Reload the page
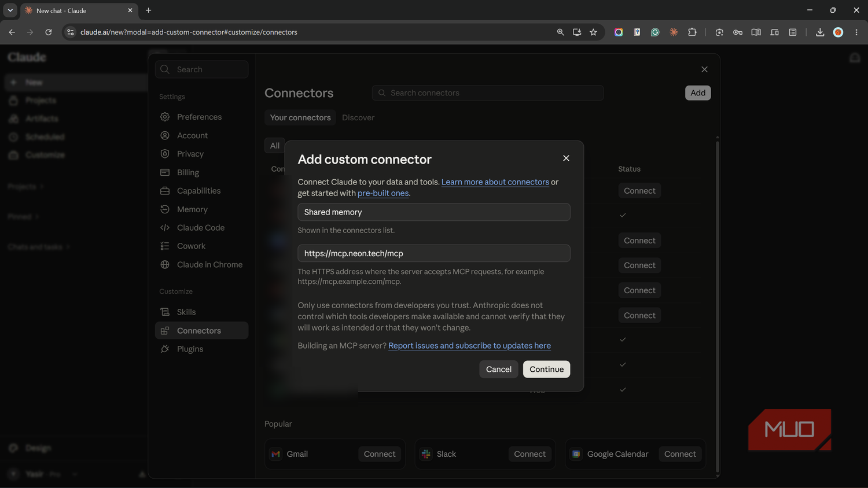This screenshot has width=868, height=488. tap(49, 32)
